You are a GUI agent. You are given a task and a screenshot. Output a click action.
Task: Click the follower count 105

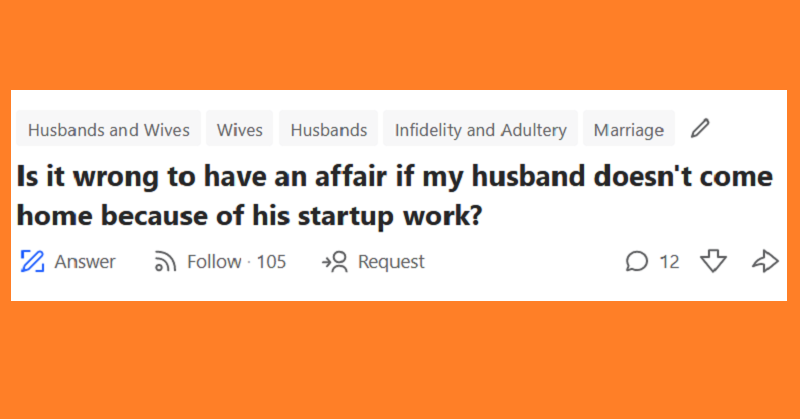point(271,262)
